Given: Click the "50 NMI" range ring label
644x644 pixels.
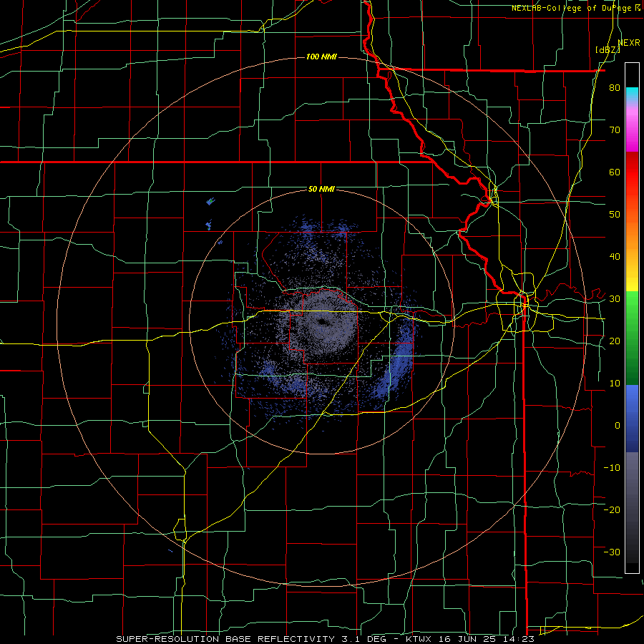Looking at the screenshot, I should coord(321,189).
